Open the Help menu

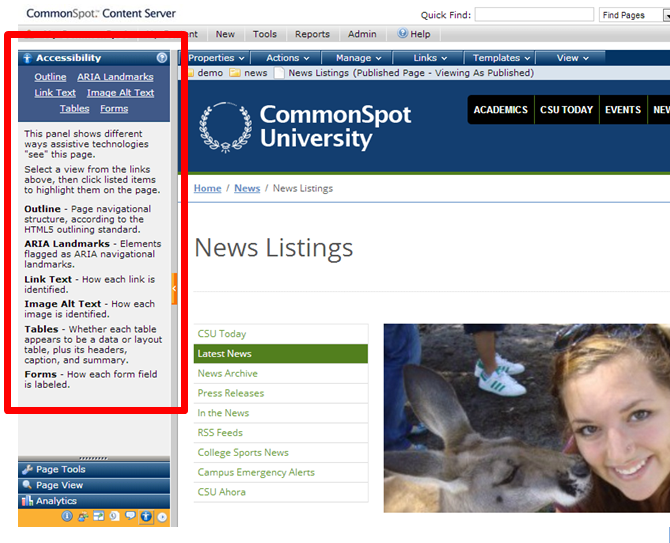tap(413, 34)
